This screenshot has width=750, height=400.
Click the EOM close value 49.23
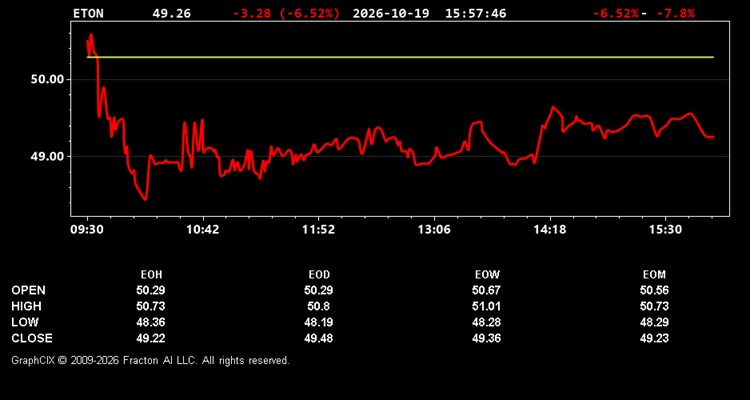654,338
